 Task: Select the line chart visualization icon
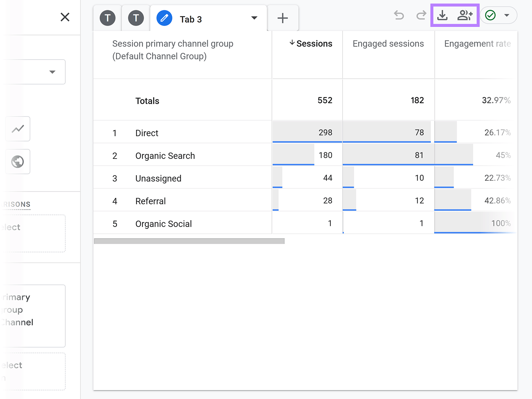click(18, 129)
